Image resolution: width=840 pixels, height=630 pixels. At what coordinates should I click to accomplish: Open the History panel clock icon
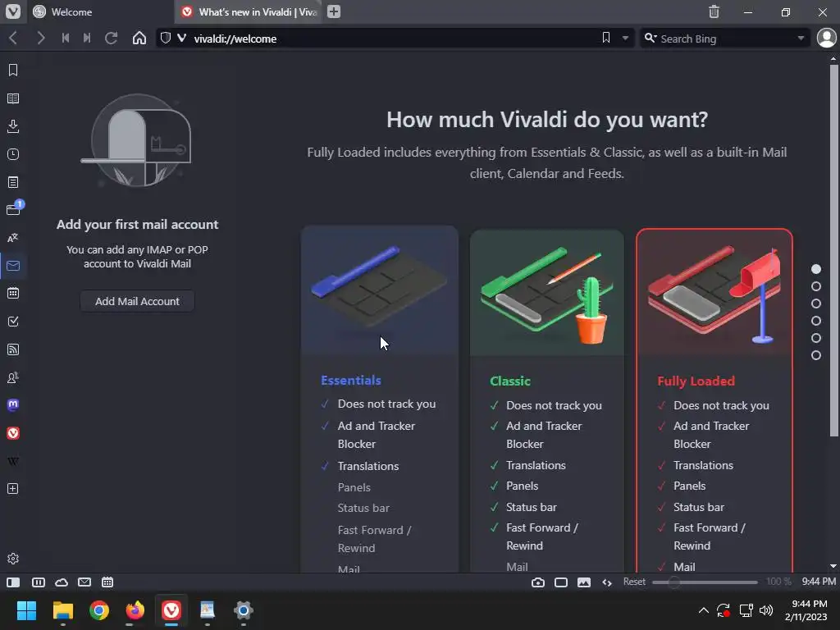coord(13,154)
